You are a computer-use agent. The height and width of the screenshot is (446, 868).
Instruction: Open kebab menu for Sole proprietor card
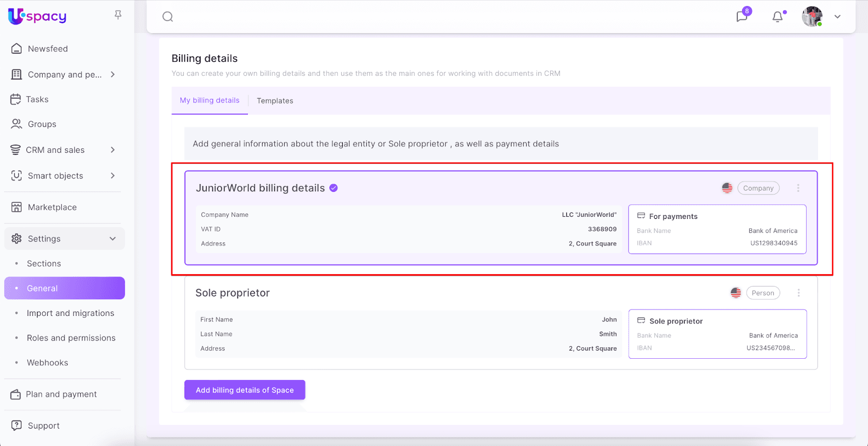(x=798, y=293)
